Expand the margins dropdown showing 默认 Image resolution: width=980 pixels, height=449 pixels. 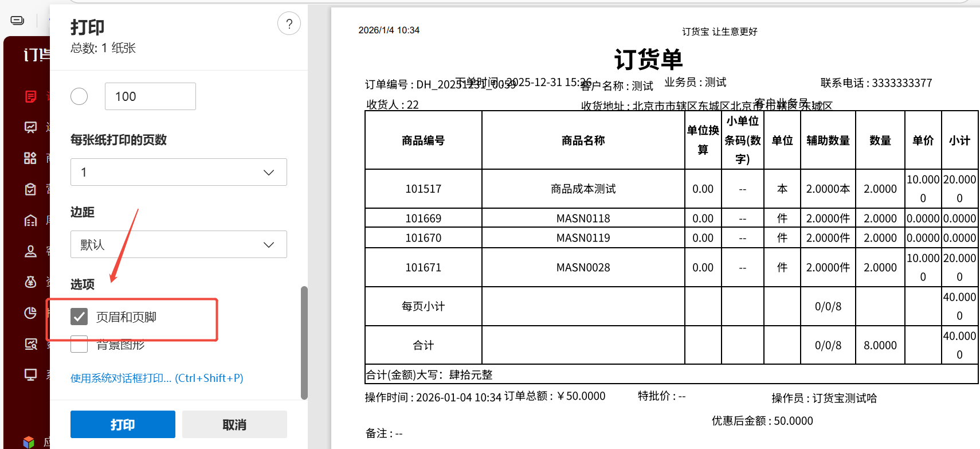[179, 244]
